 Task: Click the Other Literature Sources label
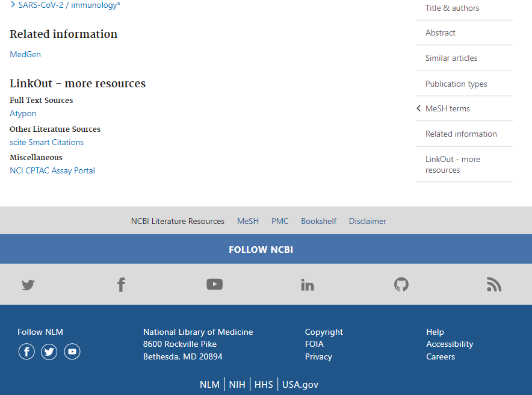click(55, 129)
